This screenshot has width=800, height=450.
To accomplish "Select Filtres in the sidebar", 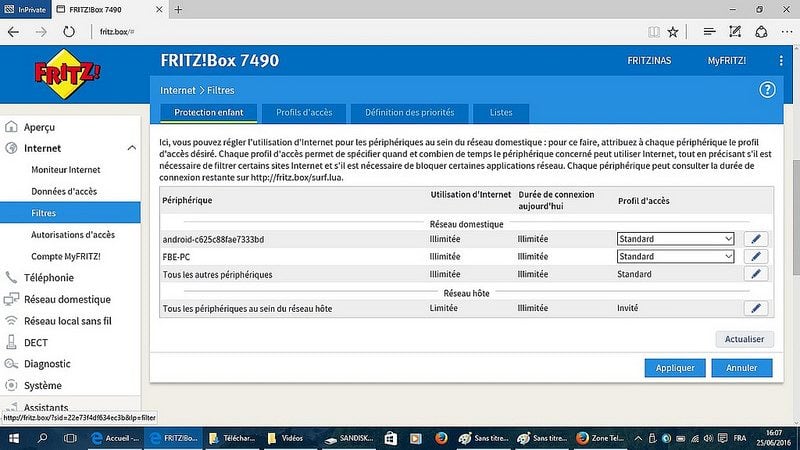I will [70, 213].
